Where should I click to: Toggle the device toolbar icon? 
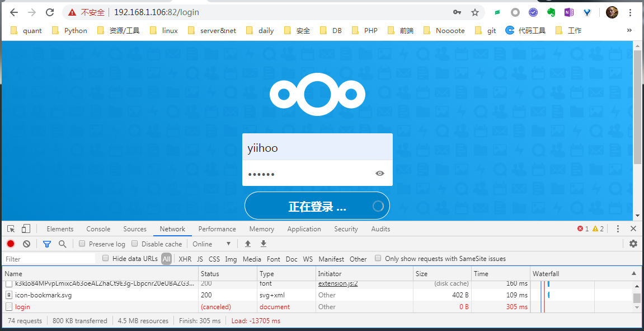26,229
